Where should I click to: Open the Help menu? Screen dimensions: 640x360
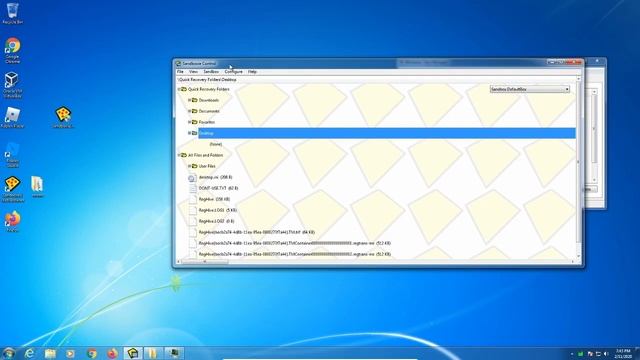[x=252, y=71]
